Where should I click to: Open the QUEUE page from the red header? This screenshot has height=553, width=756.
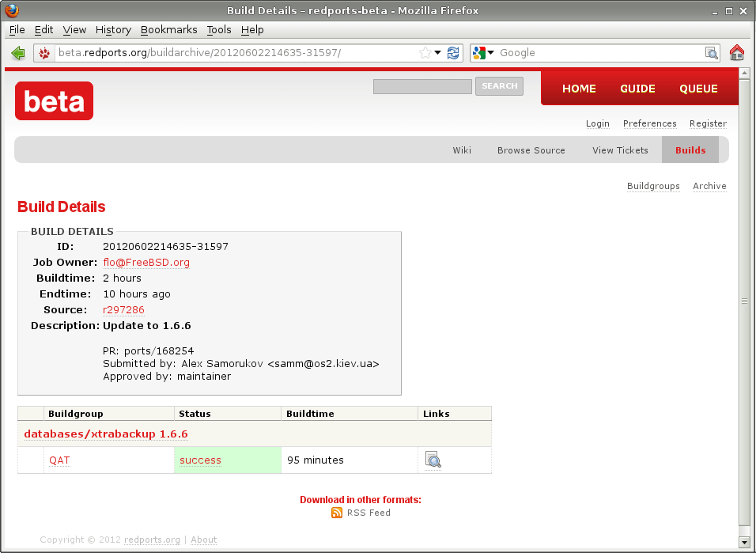point(698,89)
